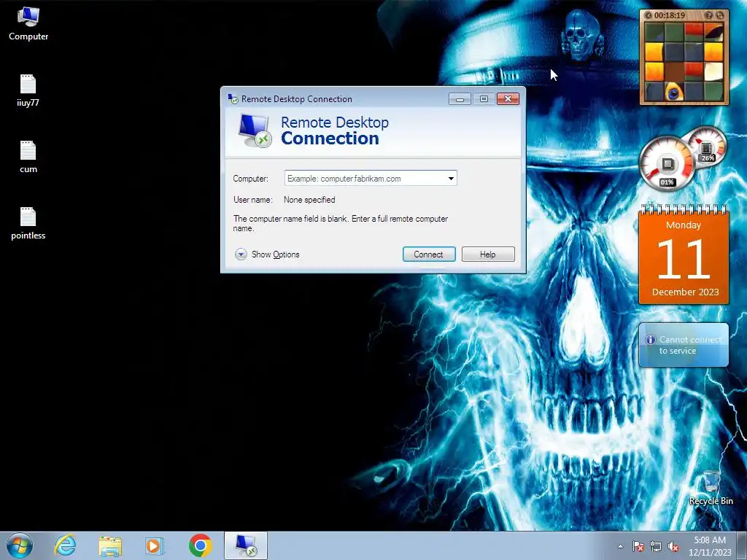Click the Help button
This screenshot has width=747, height=560.
pyautogui.click(x=488, y=254)
